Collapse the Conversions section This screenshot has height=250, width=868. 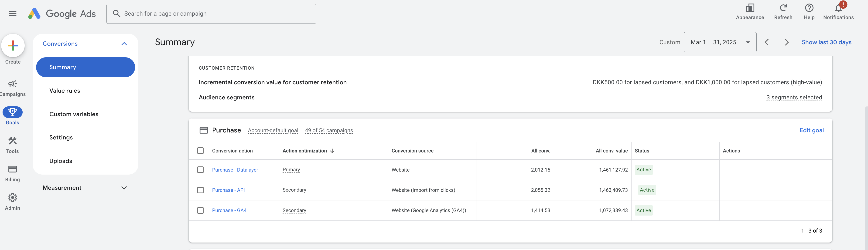tap(124, 44)
